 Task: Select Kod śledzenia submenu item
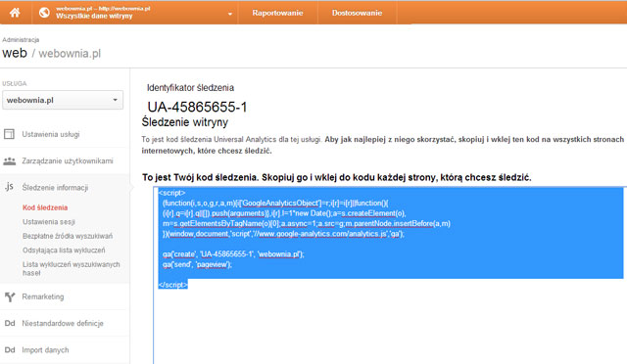[45, 207]
